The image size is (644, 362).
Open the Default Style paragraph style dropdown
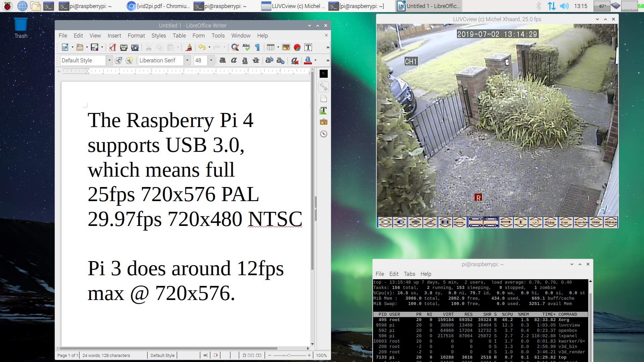[109, 61]
